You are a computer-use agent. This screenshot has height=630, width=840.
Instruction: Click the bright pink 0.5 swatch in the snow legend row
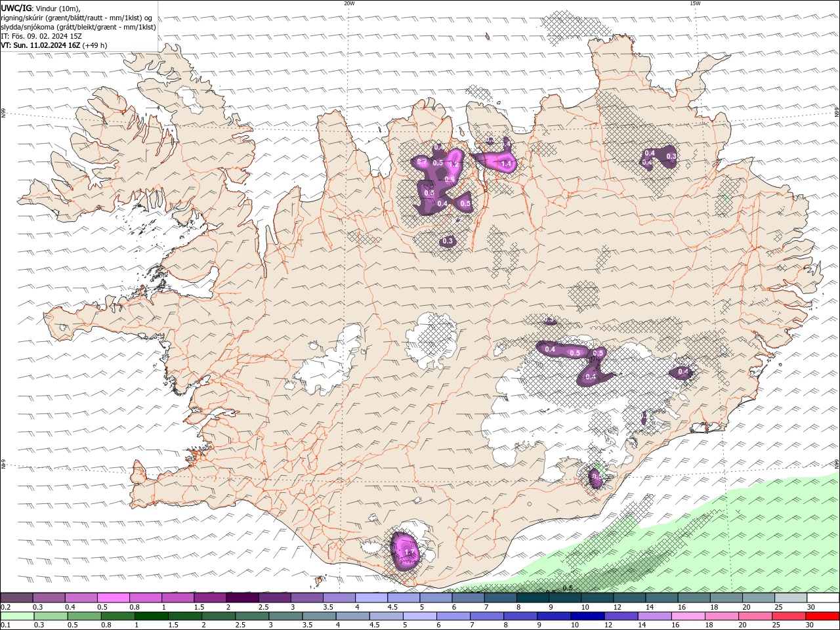[x=113, y=598]
